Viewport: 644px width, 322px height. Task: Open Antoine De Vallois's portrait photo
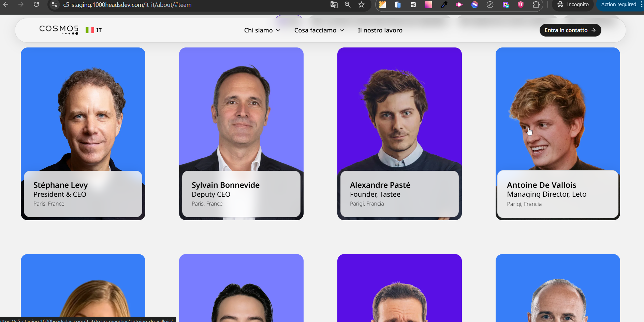(558, 109)
